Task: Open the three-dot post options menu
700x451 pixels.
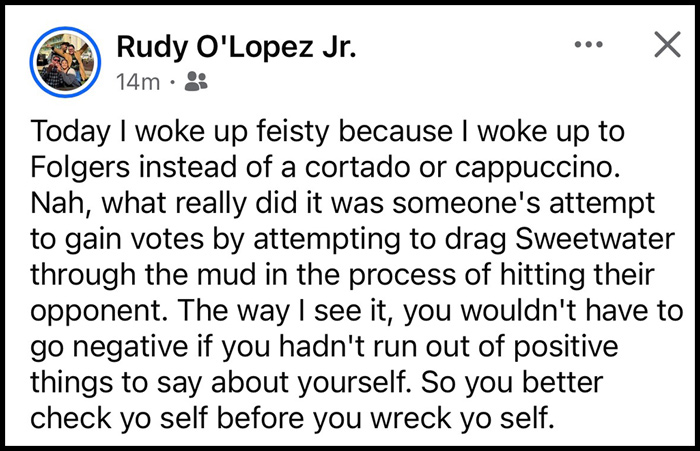Action: [x=589, y=45]
